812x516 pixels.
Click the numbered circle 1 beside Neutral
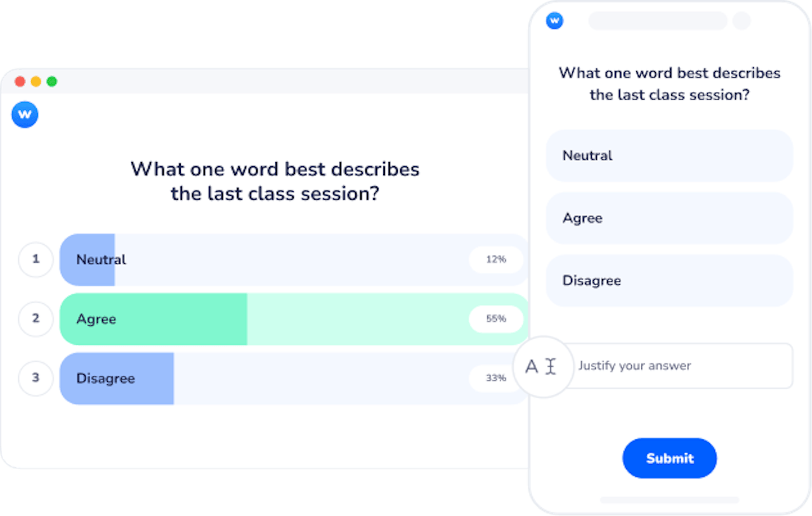(x=36, y=260)
